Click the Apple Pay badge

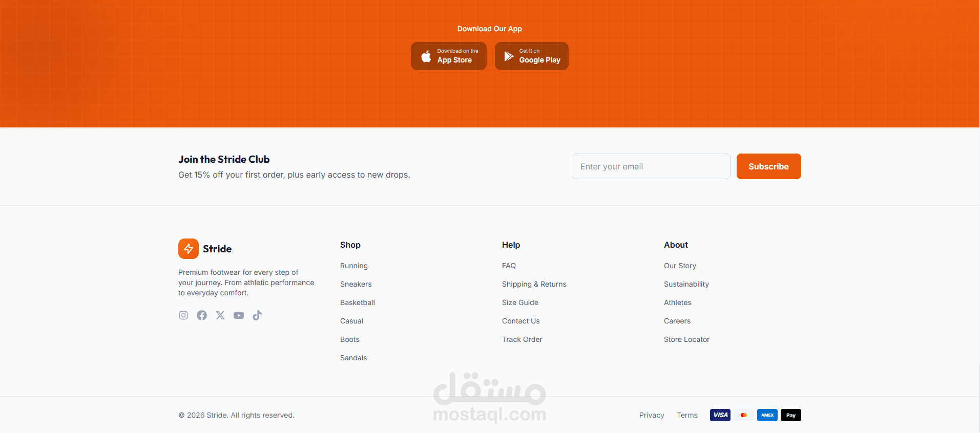point(791,415)
